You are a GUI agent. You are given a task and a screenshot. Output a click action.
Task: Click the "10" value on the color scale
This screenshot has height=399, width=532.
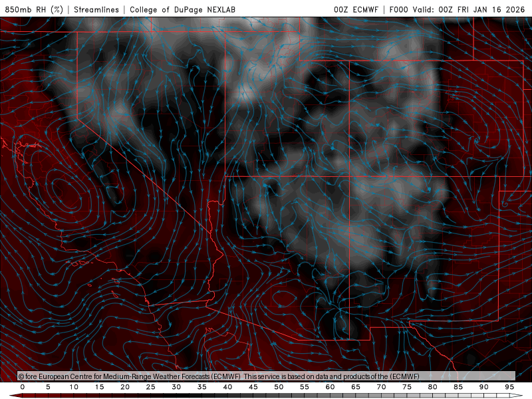tap(74, 387)
